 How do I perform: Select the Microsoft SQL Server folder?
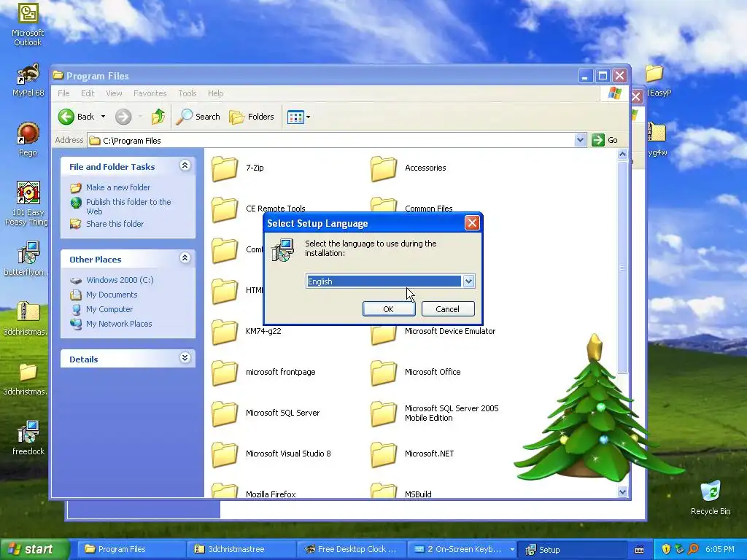tap(266, 413)
